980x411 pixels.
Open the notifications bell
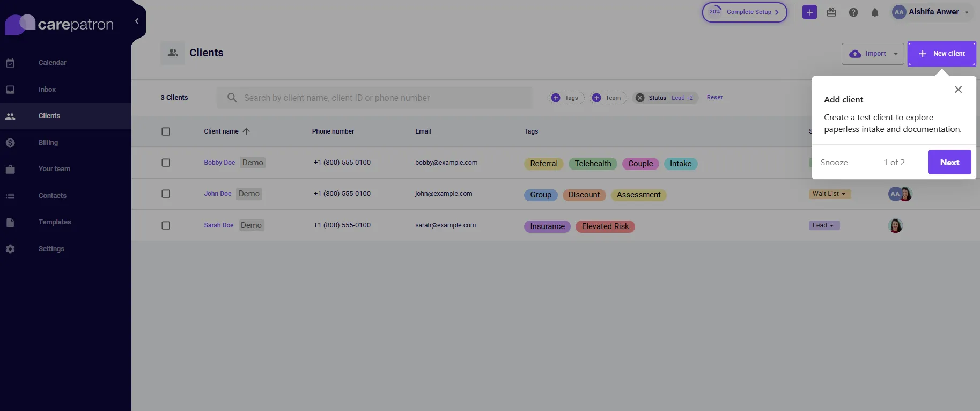point(875,12)
